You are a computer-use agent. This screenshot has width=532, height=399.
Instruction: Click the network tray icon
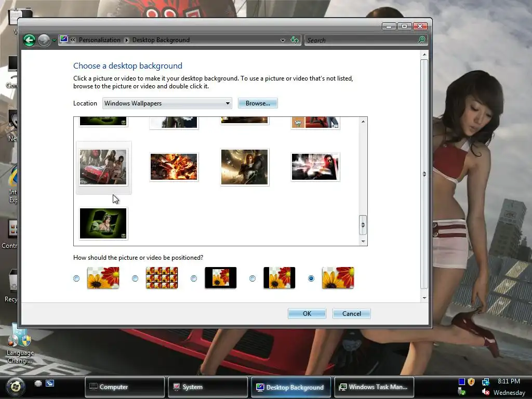(x=486, y=382)
